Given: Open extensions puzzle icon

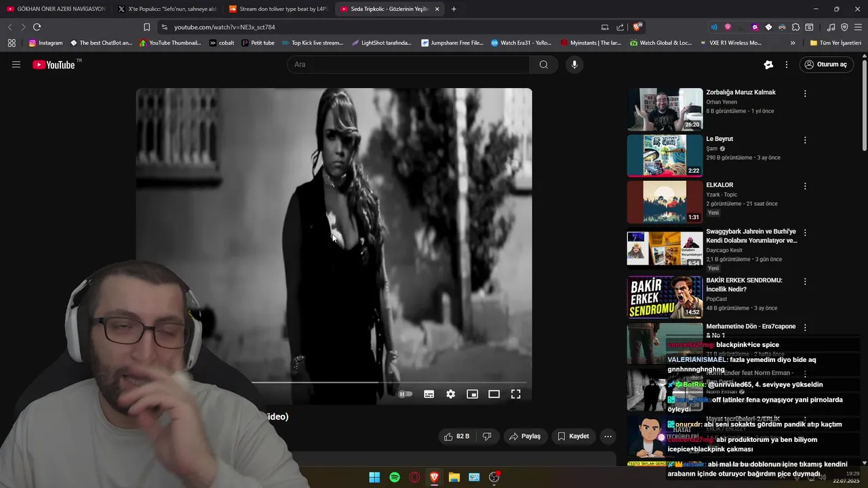Looking at the screenshot, I should pos(795,27).
